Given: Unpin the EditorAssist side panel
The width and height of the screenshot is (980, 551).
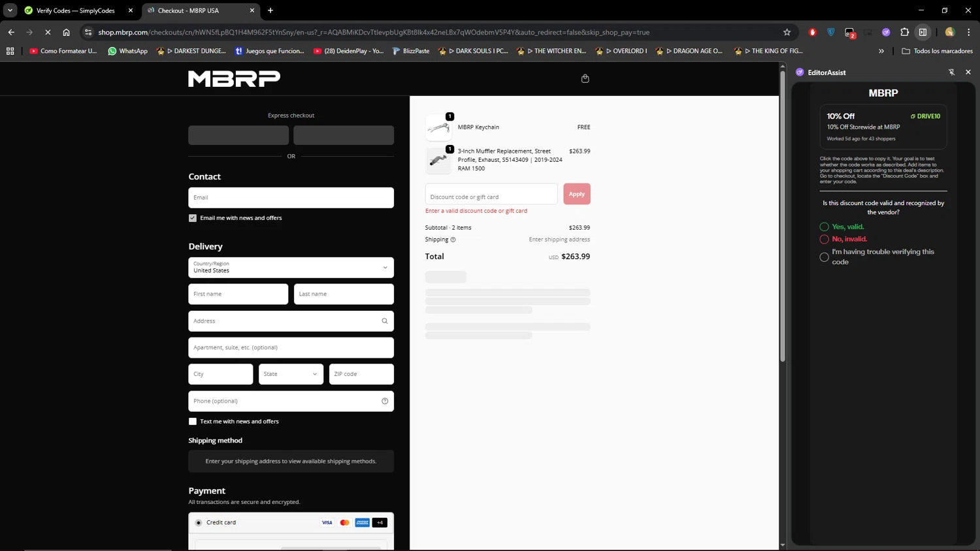Looking at the screenshot, I should (x=951, y=72).
